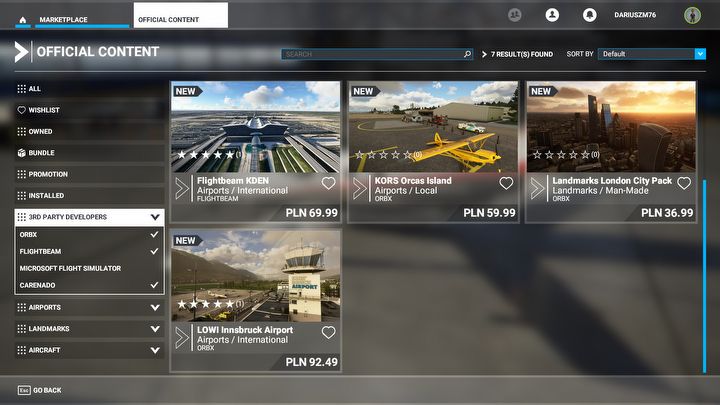Click the home icon in top bar
This screenshot has width=720, height=405.
(x=22, y=20)
